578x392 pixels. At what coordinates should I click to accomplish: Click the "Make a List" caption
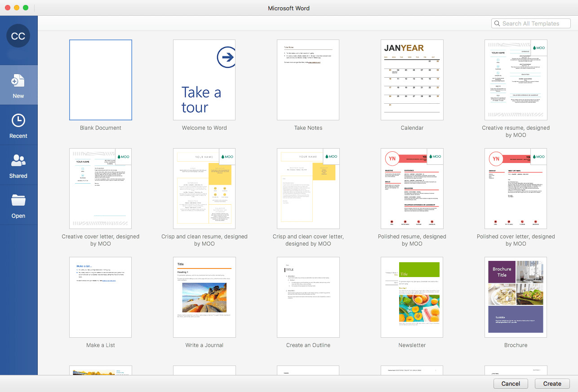point(101,345)
